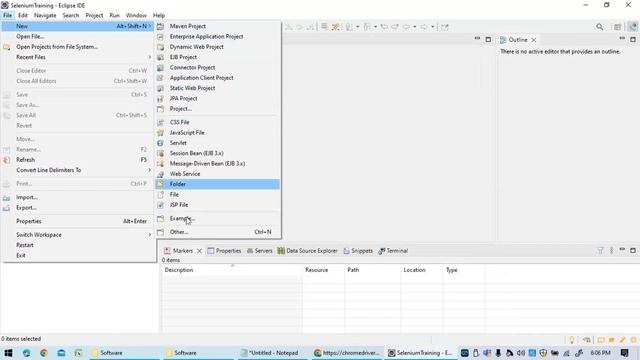
Task: Open the Search menu
Action: click(x=71, y=16)
